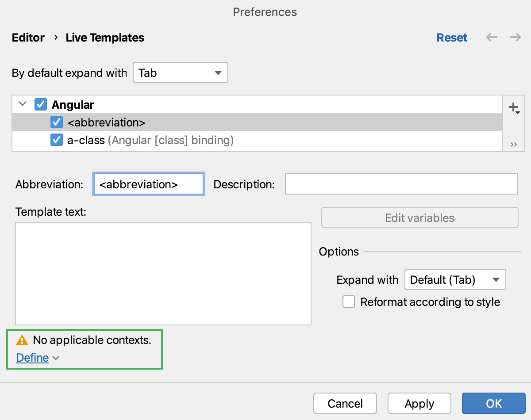Click the Editor breadcrumb
Screen dimensions: 531x420
pyautogui.click(x=28, y=38)
